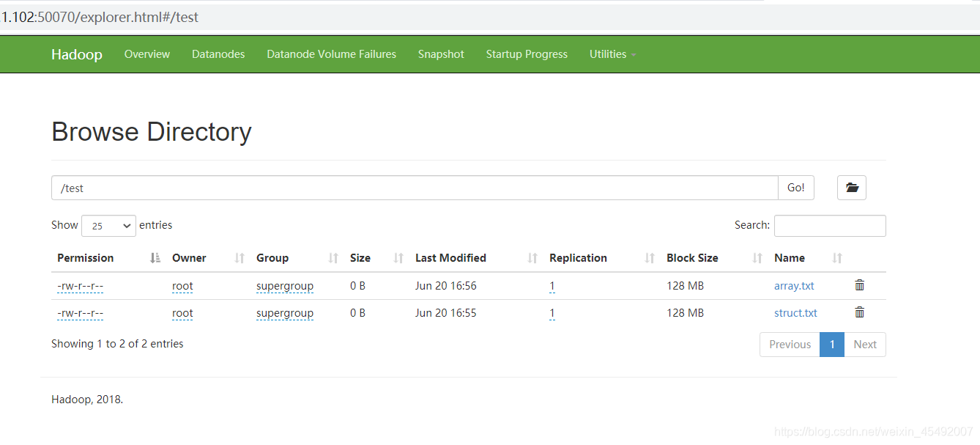Edit permission -rw-r--r-- of array.txt
This screenshot has height=445, width=980.
(x=80, y=286)
